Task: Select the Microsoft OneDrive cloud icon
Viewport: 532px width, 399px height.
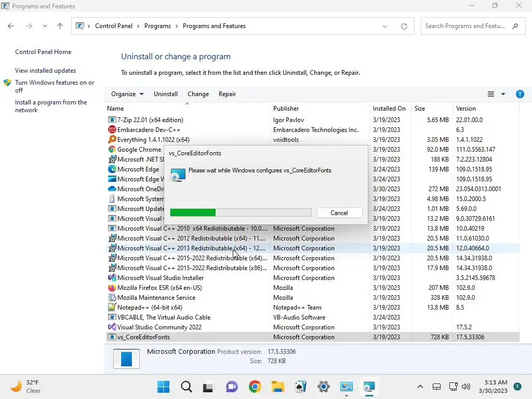Action: coord(112,189)
